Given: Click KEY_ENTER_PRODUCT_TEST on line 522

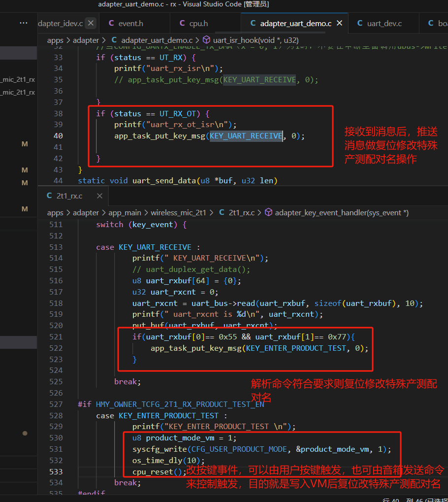Looking at the screenshot, I should (296, 348).
